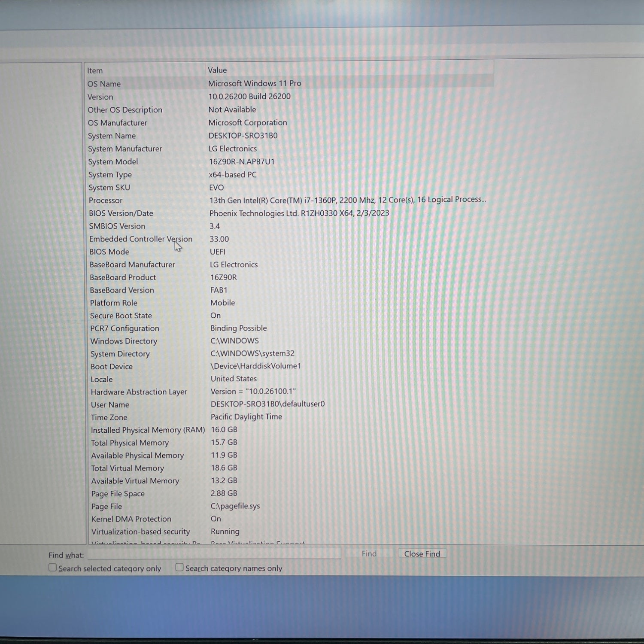Select the 'User Name' row
644x644 pixels.
[289, 404]
